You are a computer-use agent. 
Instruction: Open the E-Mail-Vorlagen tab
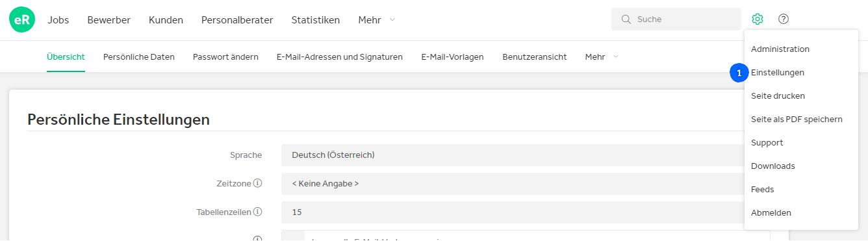(x=452, y=57)
